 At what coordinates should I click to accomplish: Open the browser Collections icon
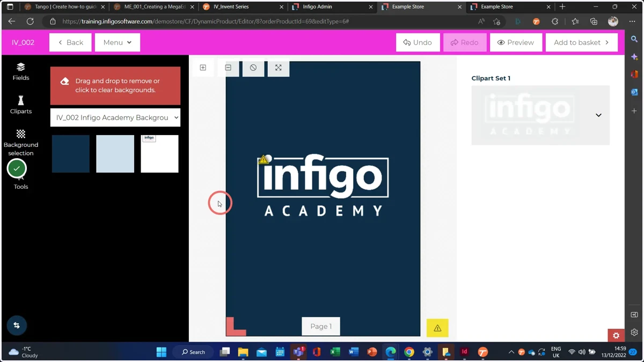click(x=594, y=21)
